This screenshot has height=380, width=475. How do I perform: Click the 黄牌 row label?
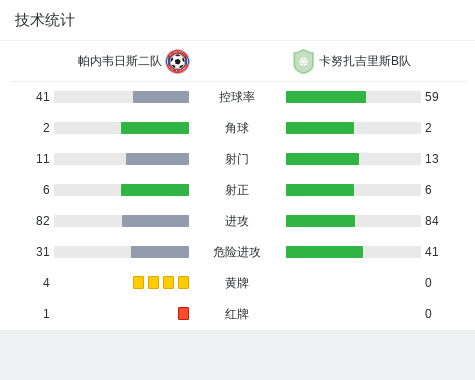[237, 283]
